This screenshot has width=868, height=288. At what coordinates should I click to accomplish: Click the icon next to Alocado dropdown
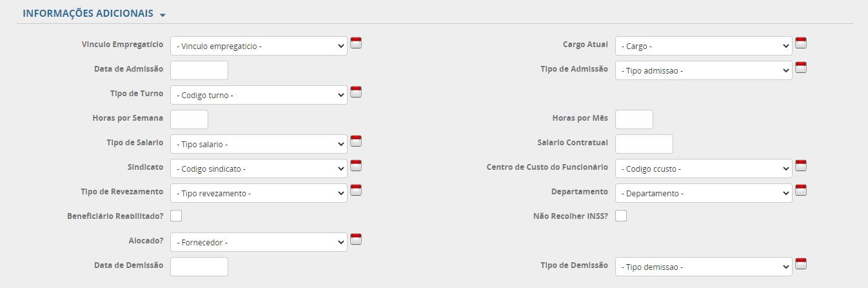click(x=356, y=240)
